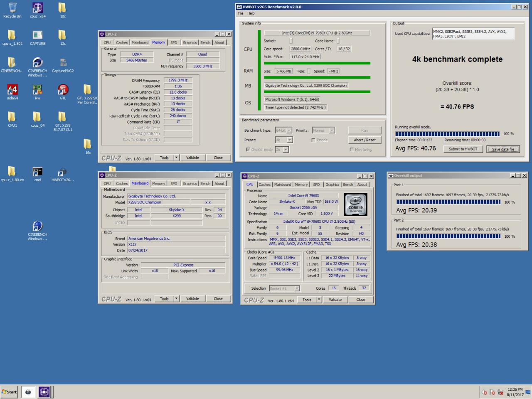Select the Recycle Bin icon
The height and width of the screenshot is (399, 532).
[12, 10]
